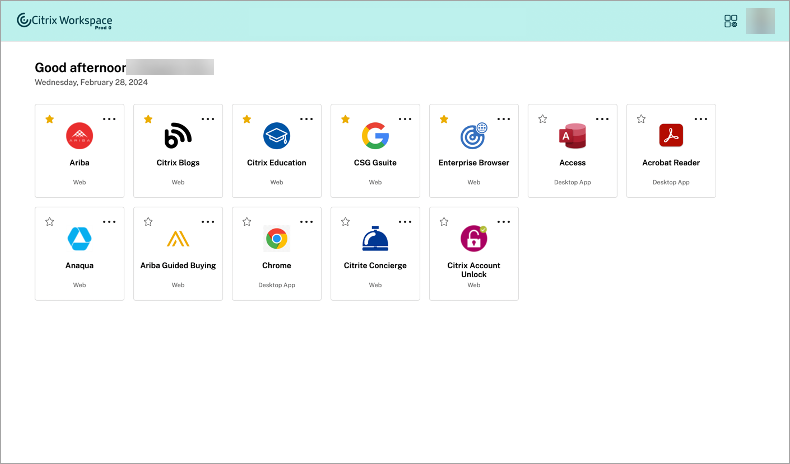
Task: Open the Ariba Guided Buying icon
Action: 178,238
